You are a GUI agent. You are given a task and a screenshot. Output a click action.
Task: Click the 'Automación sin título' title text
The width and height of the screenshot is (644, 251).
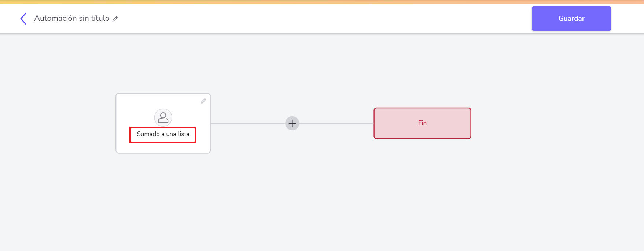coord(72,18)
